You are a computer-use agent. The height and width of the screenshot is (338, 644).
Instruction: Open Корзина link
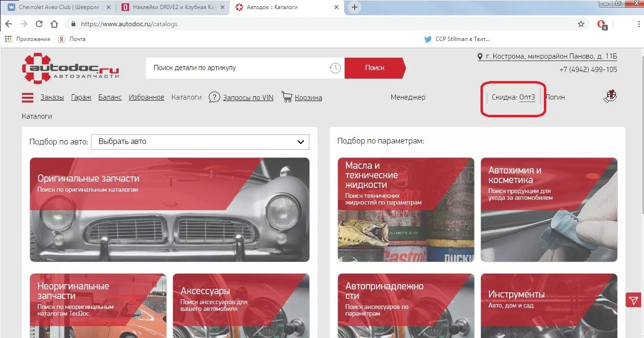[308, 97]
